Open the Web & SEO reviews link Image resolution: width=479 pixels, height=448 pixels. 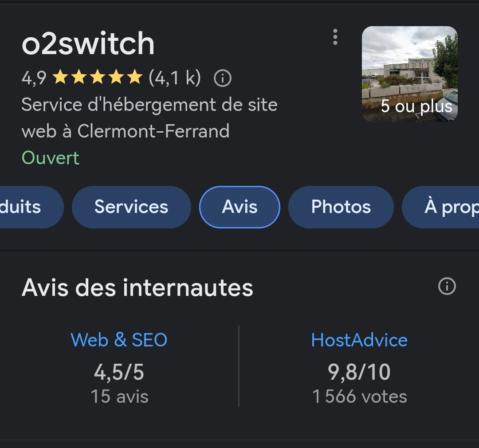click(x=119, y=340)
